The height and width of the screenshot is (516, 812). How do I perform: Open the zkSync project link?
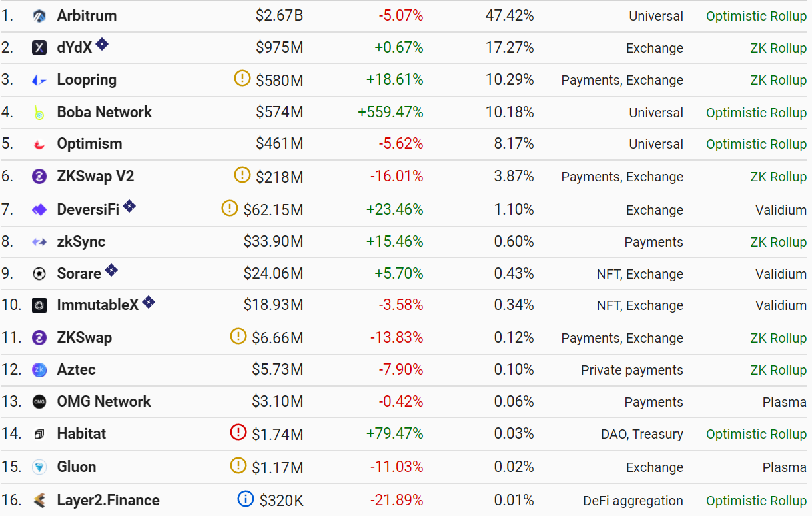(x=81, y=242)
